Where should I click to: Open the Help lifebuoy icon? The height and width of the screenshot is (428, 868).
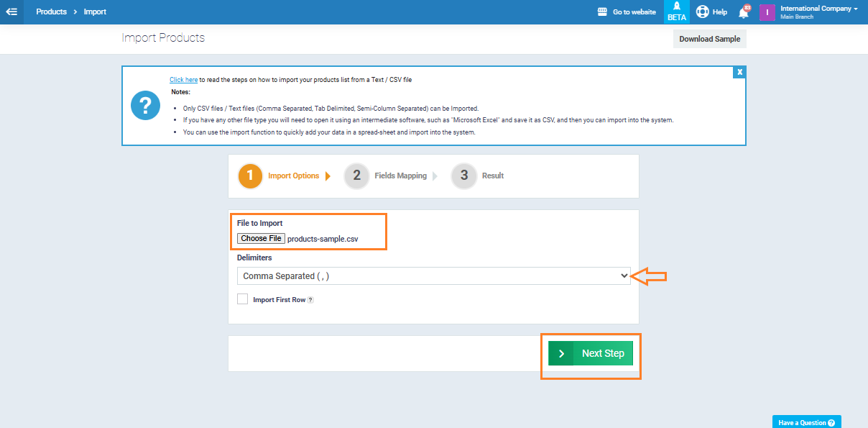point(703,12)
